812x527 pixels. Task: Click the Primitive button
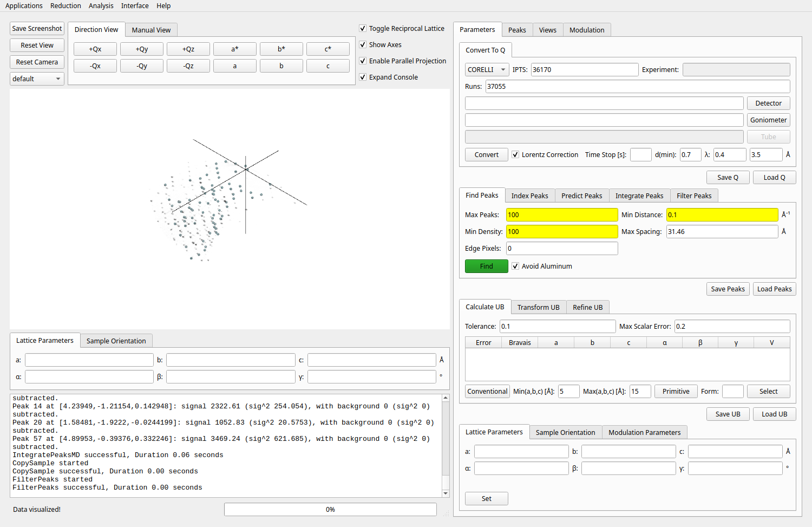coord(676,391)
